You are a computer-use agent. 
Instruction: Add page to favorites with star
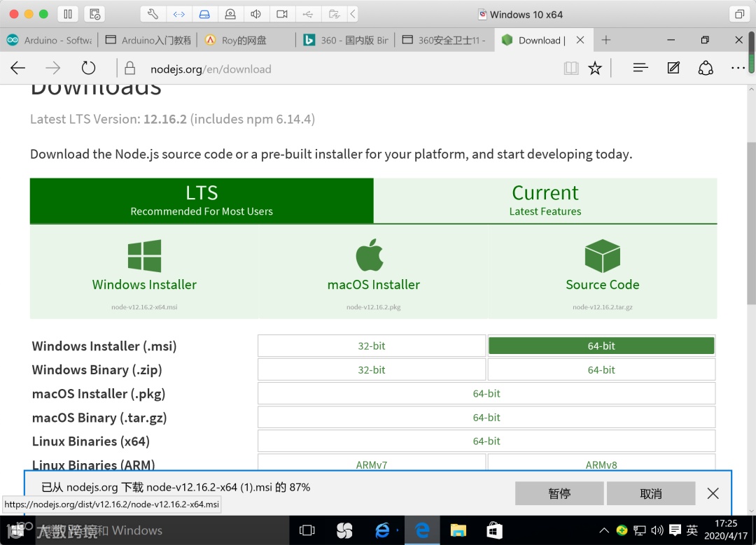tap(595, 69)
